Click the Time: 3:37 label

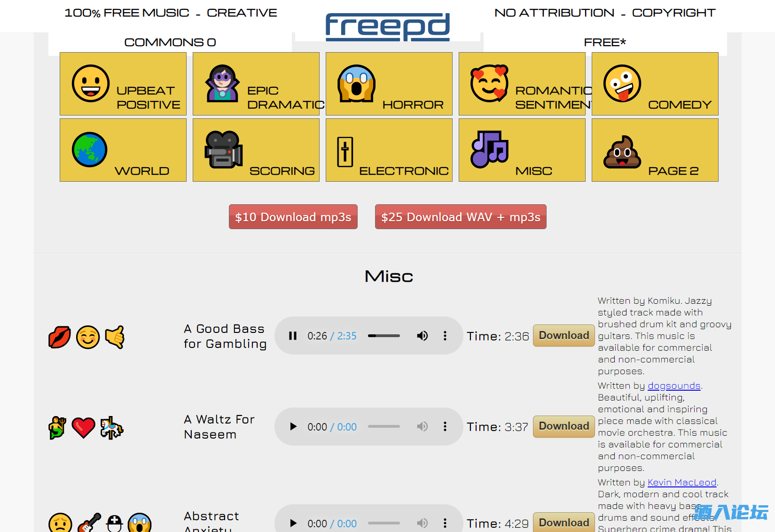click(x=498, y=427)
